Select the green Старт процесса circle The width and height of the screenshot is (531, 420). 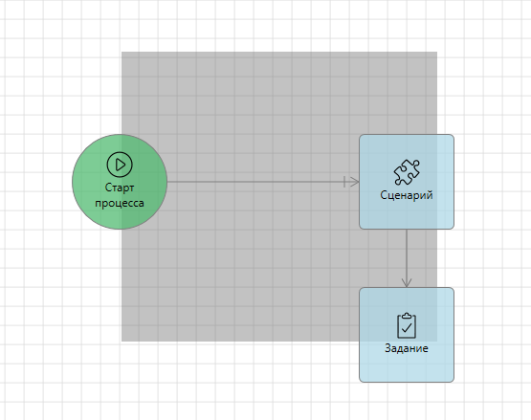(120, 182)
